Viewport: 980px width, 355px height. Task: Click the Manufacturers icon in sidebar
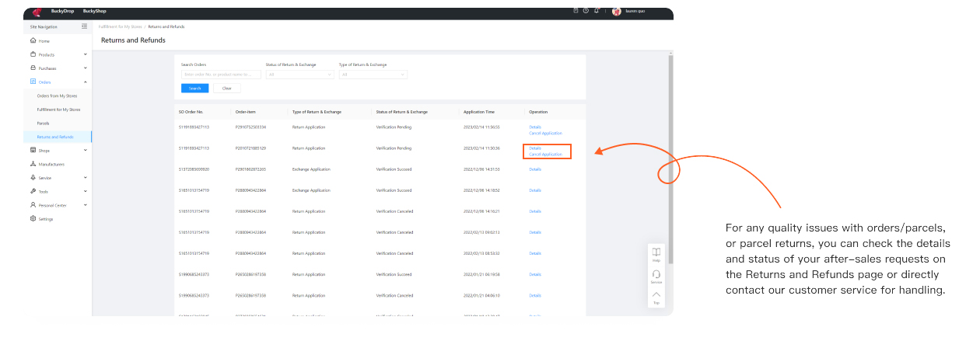[x=33, y=164]
